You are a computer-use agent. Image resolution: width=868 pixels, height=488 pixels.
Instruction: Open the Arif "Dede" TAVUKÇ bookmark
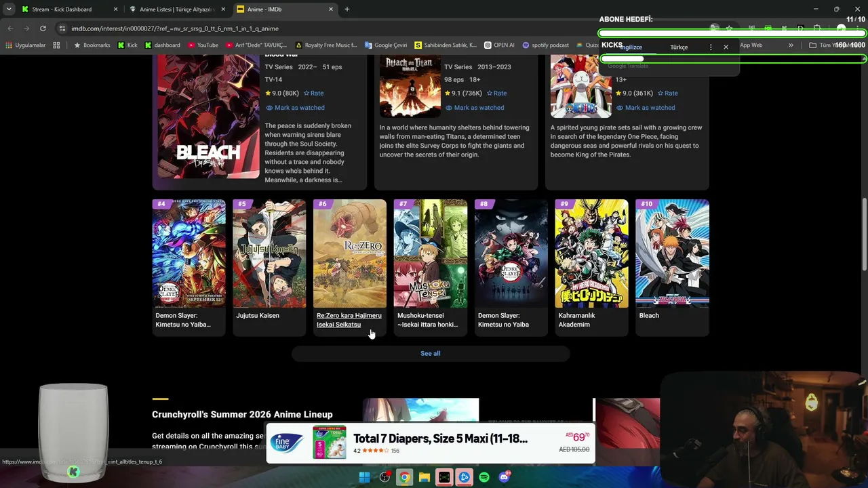click(257, 45)
